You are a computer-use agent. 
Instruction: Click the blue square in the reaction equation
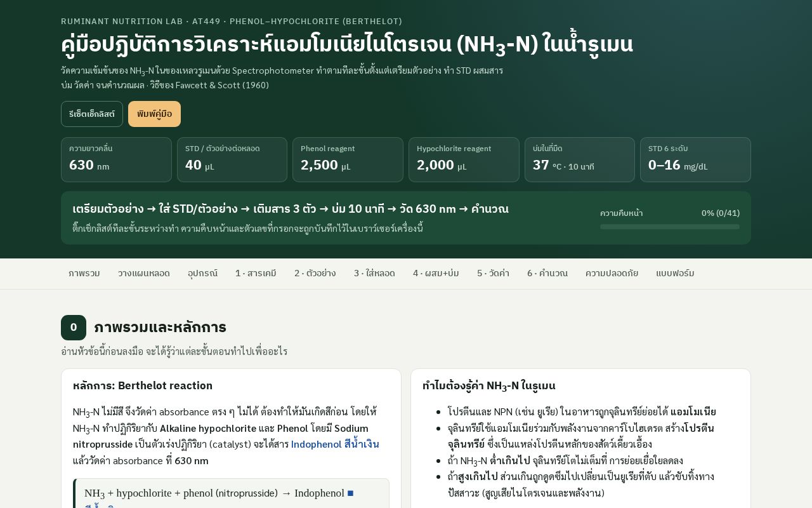tap(350, 493)
